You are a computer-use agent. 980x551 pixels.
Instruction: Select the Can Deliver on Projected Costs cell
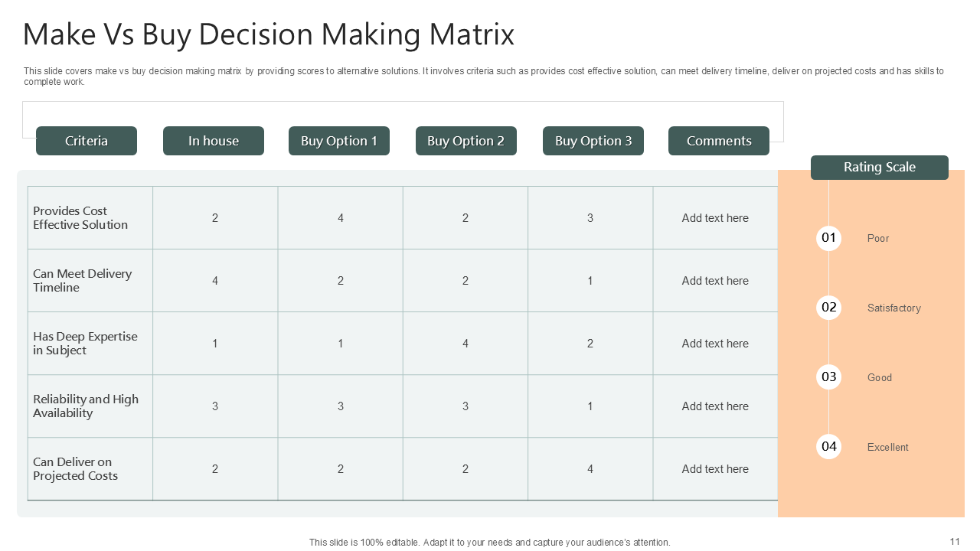(x=75, y=469)
